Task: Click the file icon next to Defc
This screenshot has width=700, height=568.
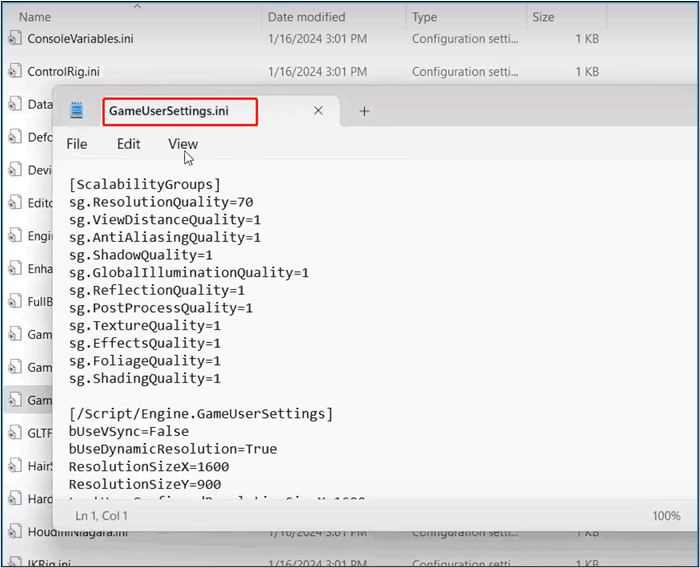Action: (15, 137)
